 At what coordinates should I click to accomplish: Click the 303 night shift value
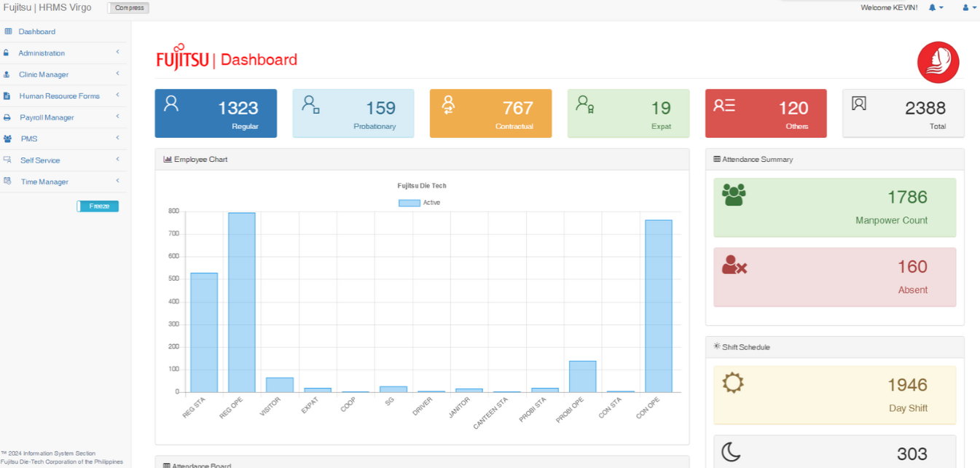coord(912,454)
